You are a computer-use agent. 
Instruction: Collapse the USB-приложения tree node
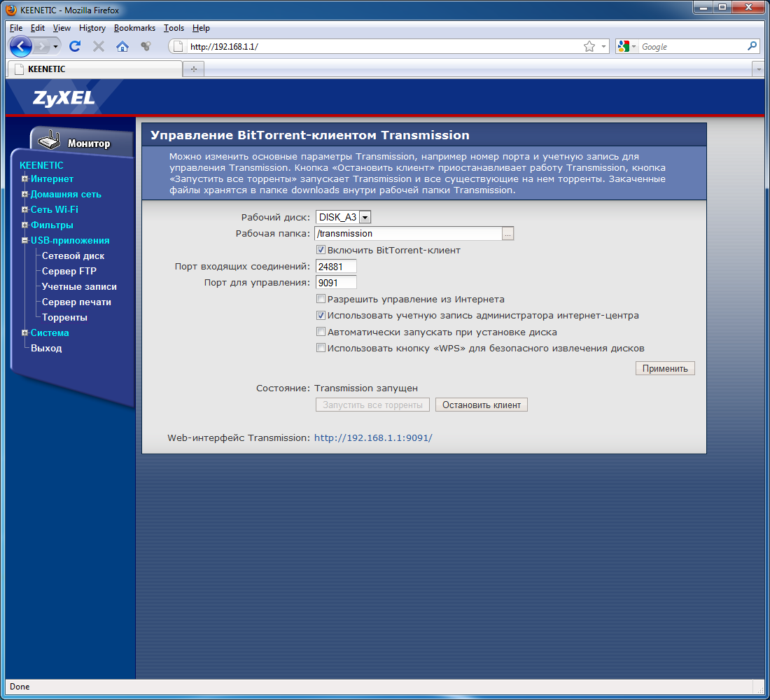(24, 240)
